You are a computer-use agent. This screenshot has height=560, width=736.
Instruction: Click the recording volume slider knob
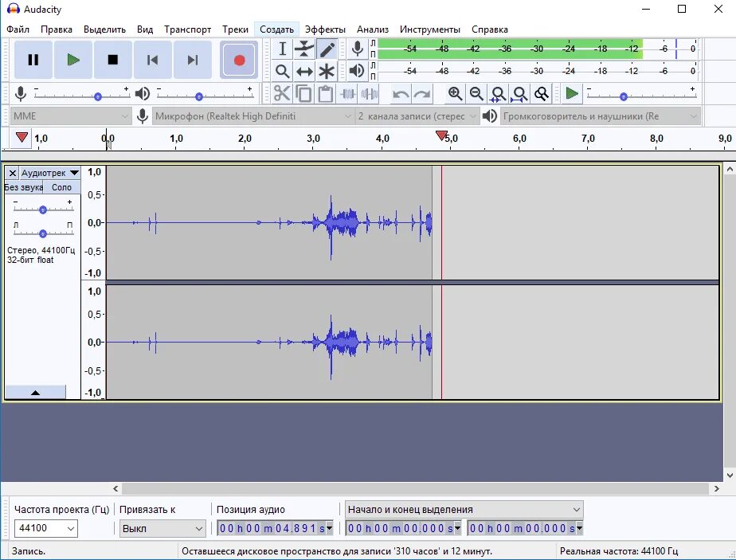click(98, 96)
